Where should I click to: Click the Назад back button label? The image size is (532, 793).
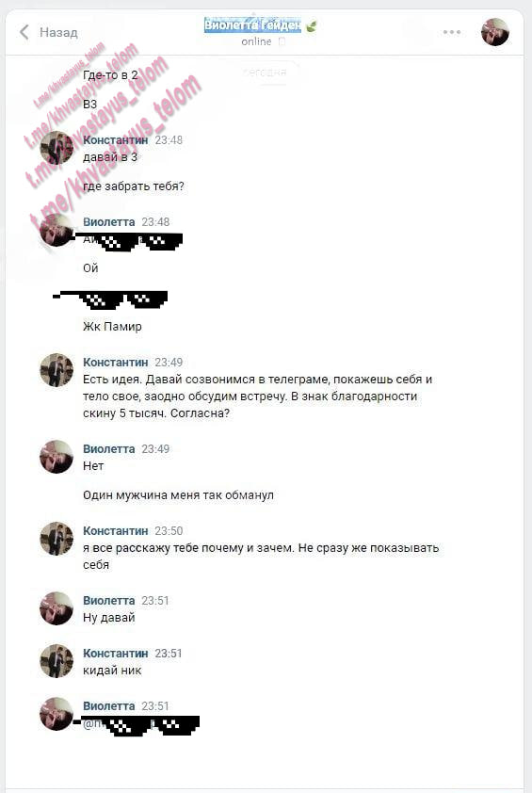(58, 32)
